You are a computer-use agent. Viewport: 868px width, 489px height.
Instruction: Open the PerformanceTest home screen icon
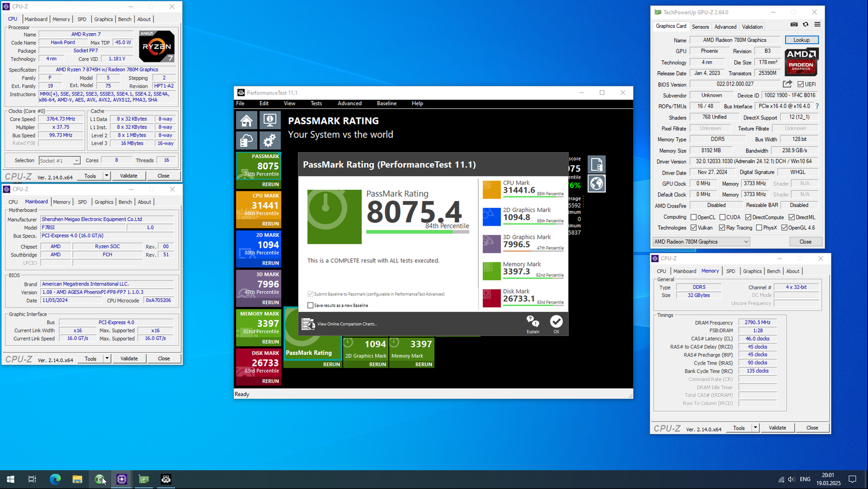click(x=247, y=120)
